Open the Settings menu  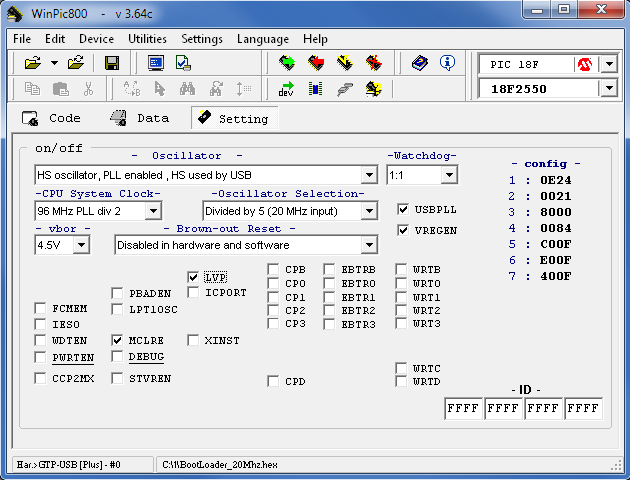pos(202,39)
